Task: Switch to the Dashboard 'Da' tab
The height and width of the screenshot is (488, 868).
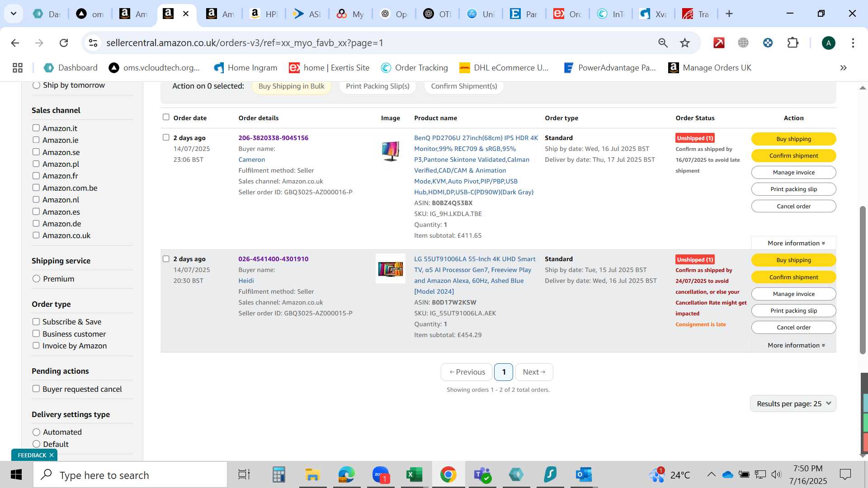Action: coord(47,14)
